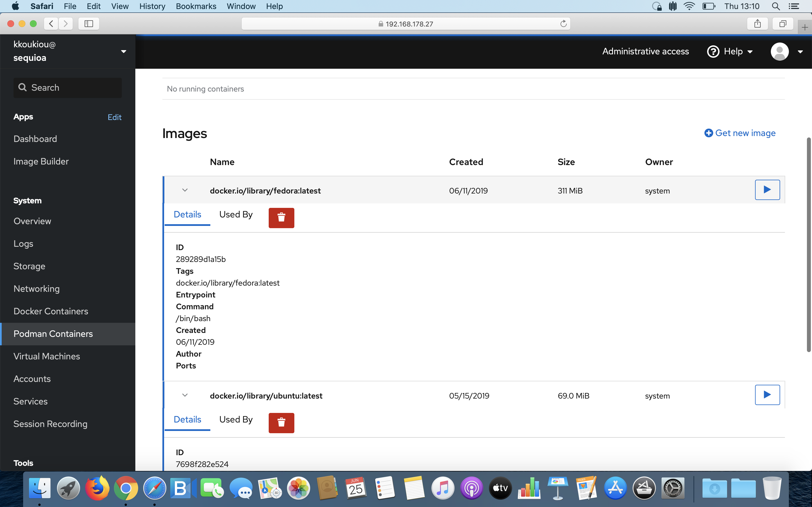Open the Safari share icon
812x507 pixels.
point(757,24)
